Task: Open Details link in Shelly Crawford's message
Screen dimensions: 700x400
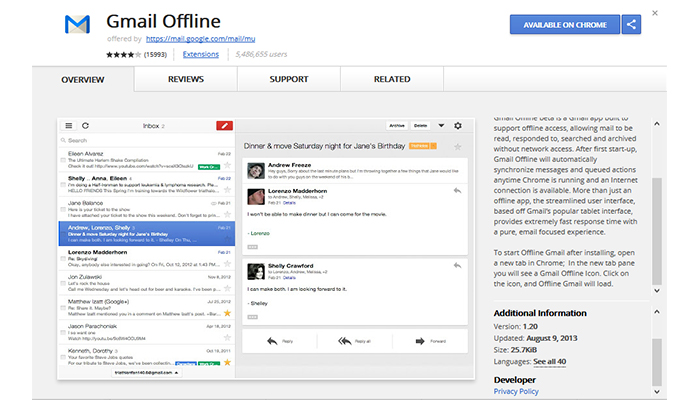Action: (289, 278)
